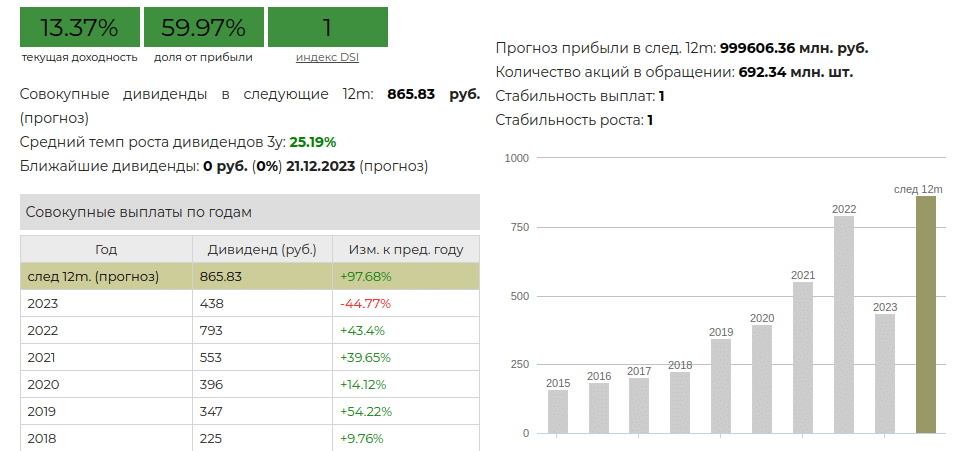Click the Совокупные выплаты по годам heading

click(139, 213)
